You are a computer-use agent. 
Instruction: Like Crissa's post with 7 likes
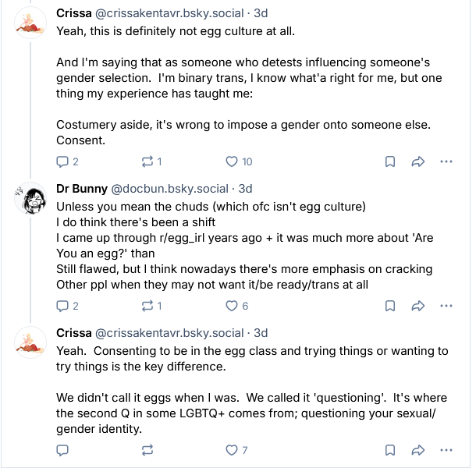(231, 450)
